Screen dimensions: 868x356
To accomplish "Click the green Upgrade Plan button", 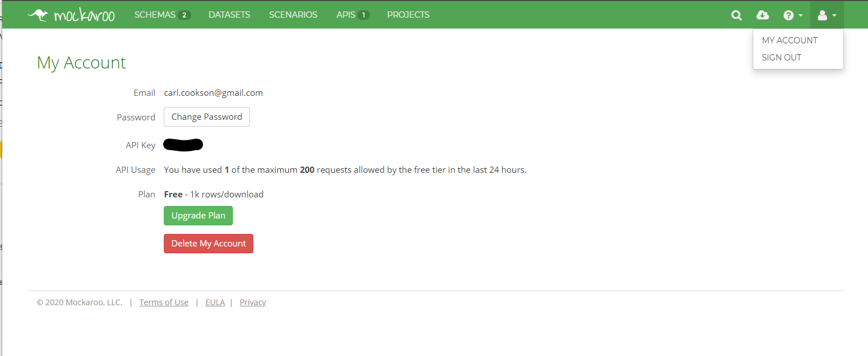I will [198, 216].
